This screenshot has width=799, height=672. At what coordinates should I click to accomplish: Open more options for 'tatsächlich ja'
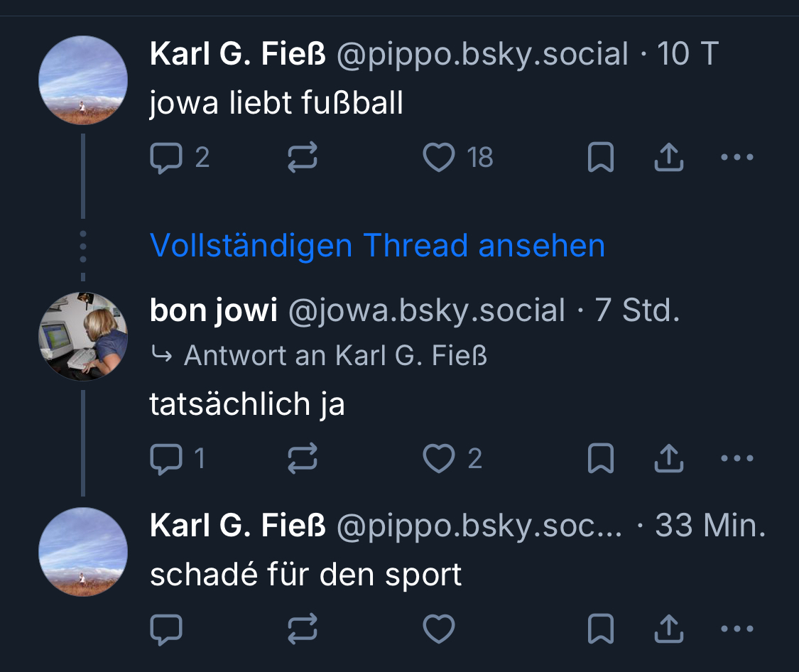(x=737, y=459)
